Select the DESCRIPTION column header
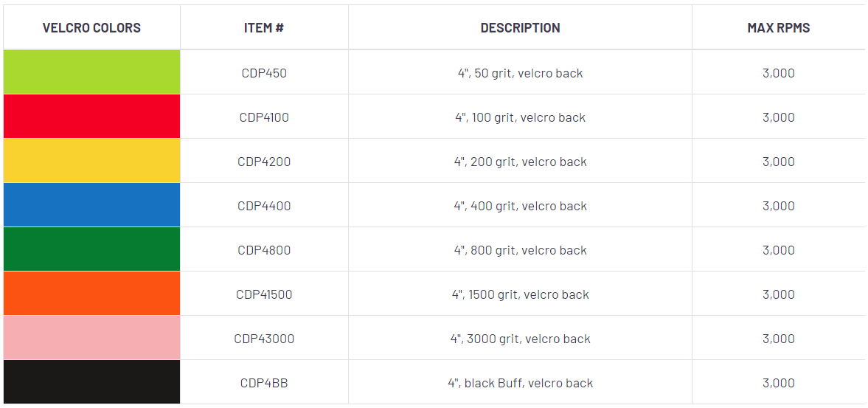The image size is (868, 408). (x=520, y=28)
